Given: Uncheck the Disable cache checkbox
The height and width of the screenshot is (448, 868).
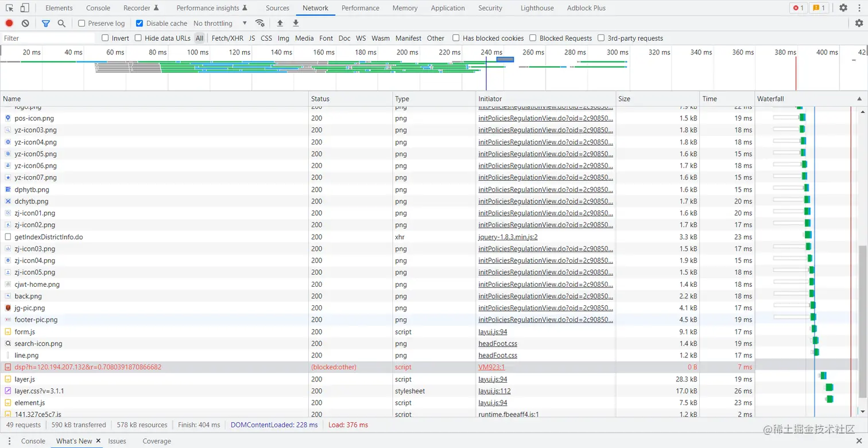Looking at the screenshot, I should pos(139,24).
